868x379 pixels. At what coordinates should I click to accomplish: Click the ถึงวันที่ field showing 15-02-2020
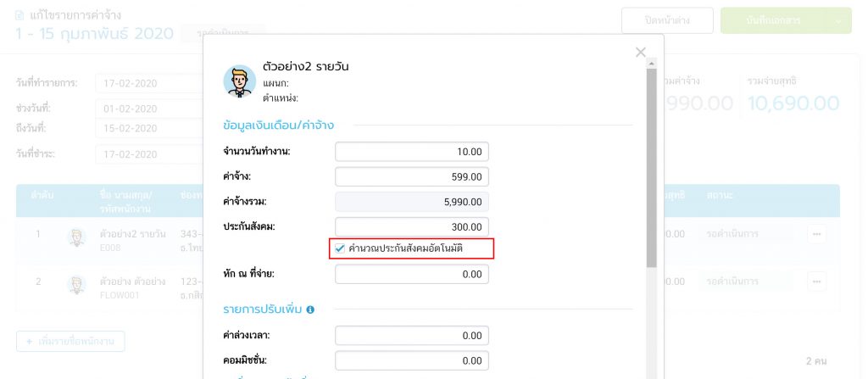(149, 129)
